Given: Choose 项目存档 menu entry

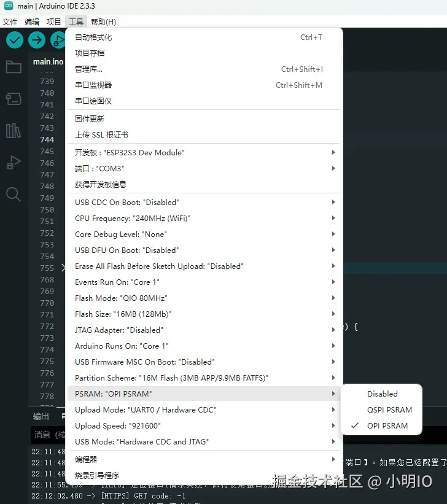Looking at the screenshot, I should pos(204,53).
